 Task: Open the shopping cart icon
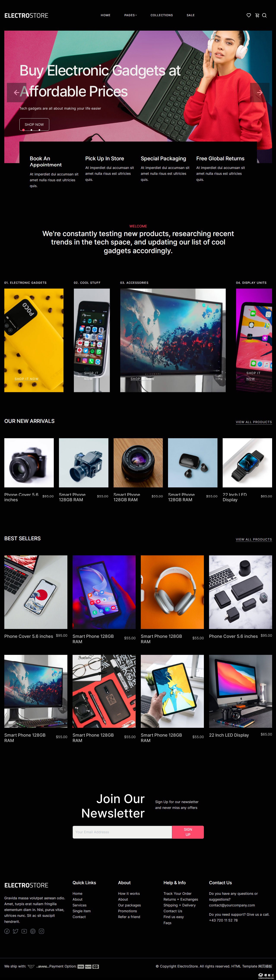click(257, 15)
